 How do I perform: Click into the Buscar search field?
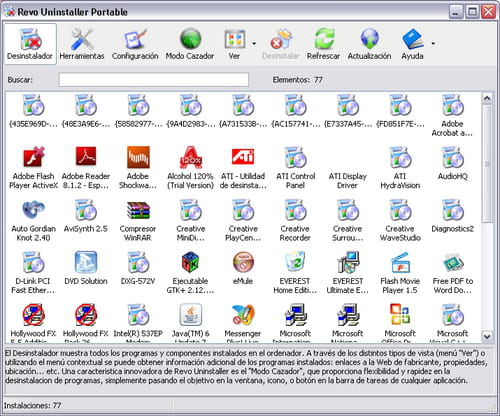[154, 80]
